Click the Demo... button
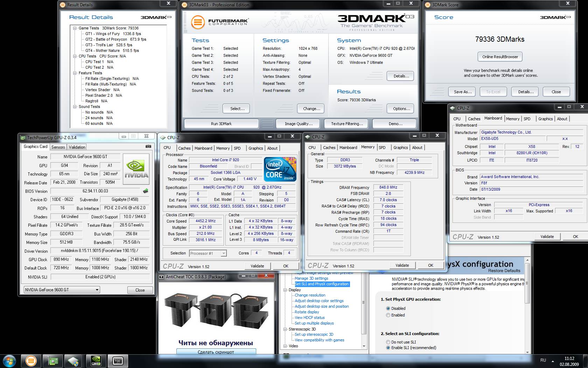 pyautogui.click(x=395, y=124)
